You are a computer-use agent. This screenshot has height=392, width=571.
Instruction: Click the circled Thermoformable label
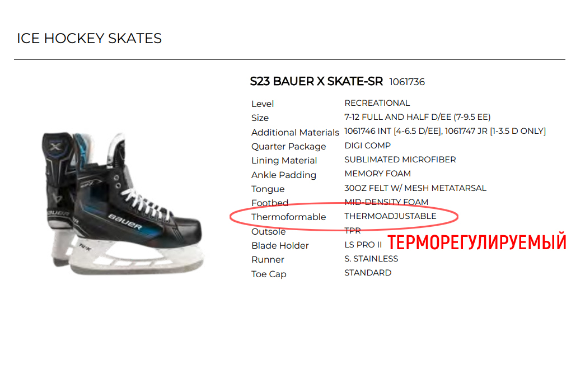click(x=288, y=217)
